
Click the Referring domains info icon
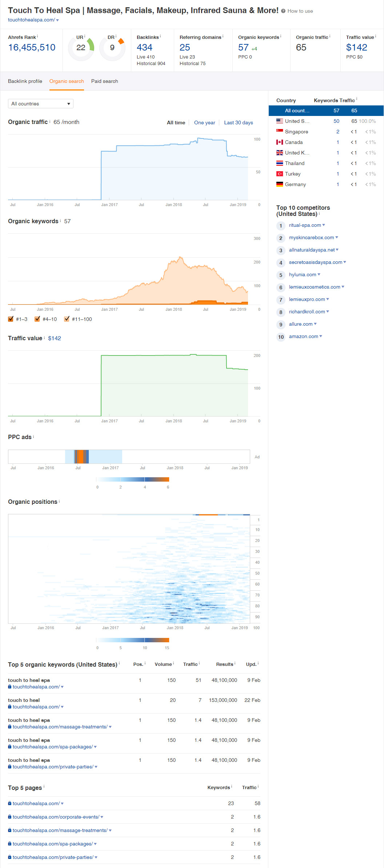click(223, 36)
